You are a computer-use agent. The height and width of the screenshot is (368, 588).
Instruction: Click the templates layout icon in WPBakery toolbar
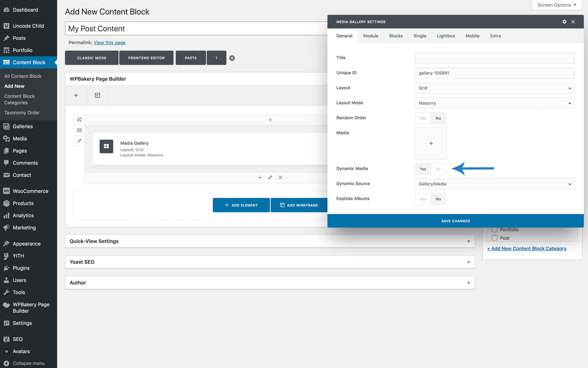(x=97, y=95)
